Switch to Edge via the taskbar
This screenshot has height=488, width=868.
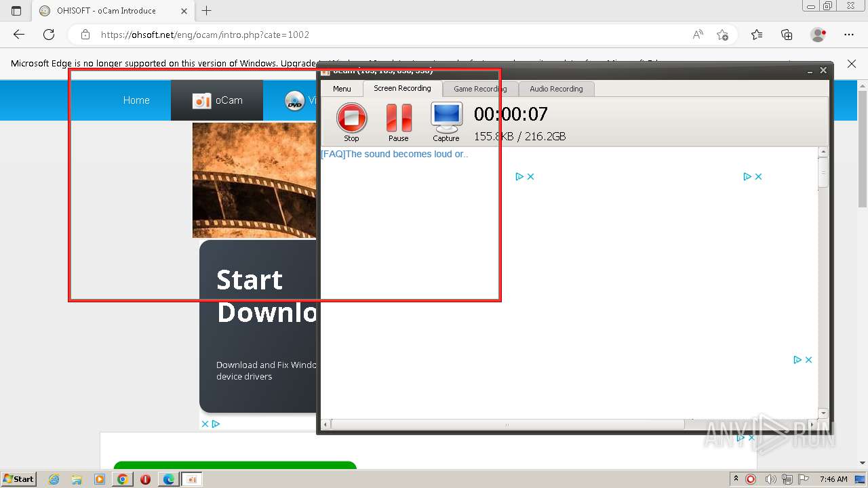tap(168, 479)
